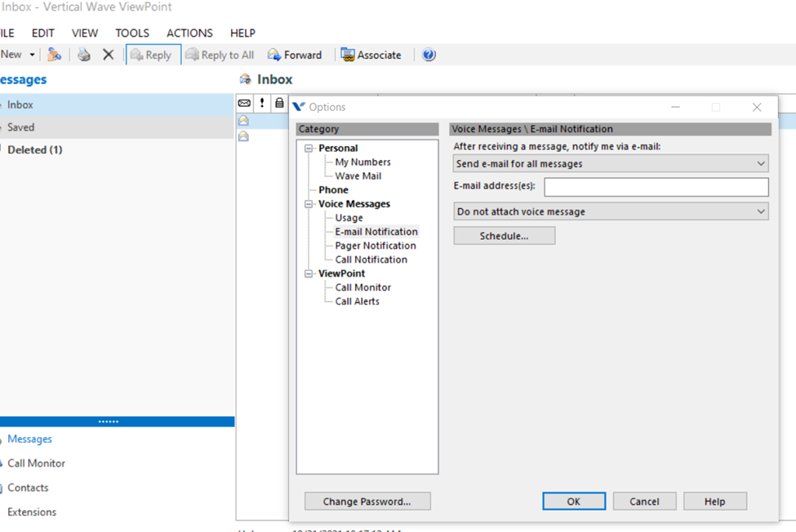Viewport: 796px width, 532px height.
Task: Collapse the Voice Messages tree category
Action: [309, 204]
